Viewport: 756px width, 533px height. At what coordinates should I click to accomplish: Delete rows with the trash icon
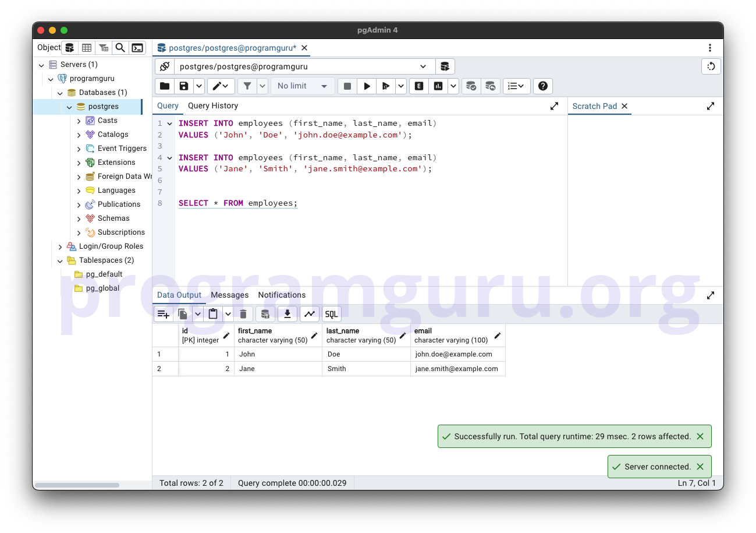pyautogui.click(x=243, y=315)
